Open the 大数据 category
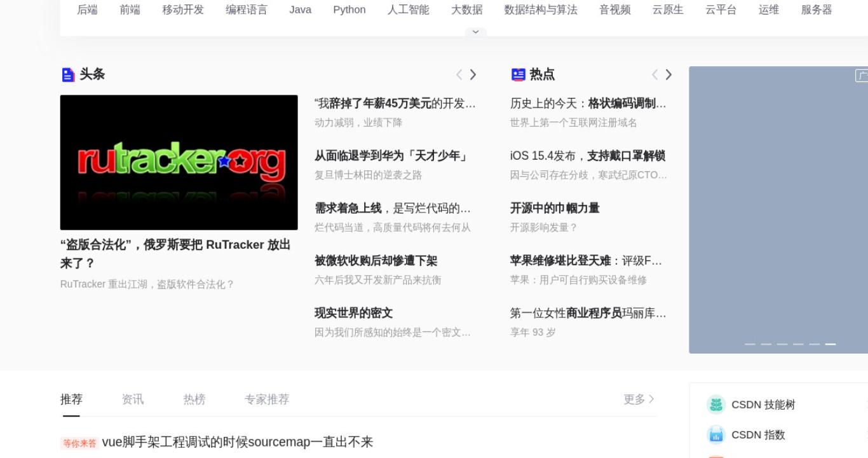The image size is (868, 458). point(467,10)
